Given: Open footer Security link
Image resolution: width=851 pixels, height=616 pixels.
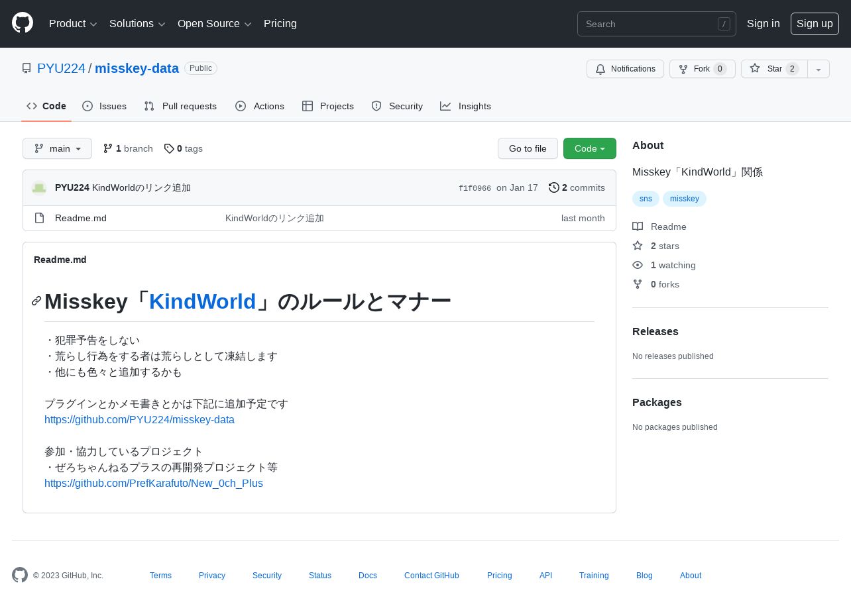Looking at the screenshot, I should click(x=267, y=576).
